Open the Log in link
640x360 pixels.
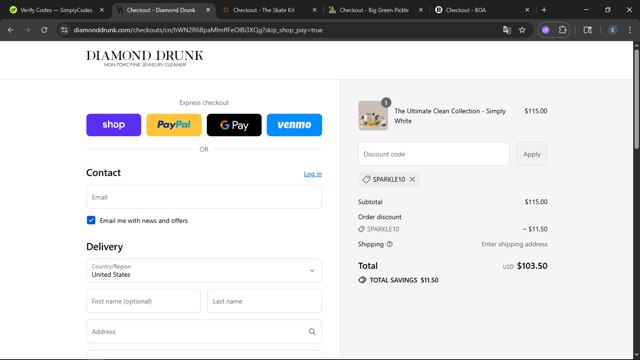coord(313,174)
